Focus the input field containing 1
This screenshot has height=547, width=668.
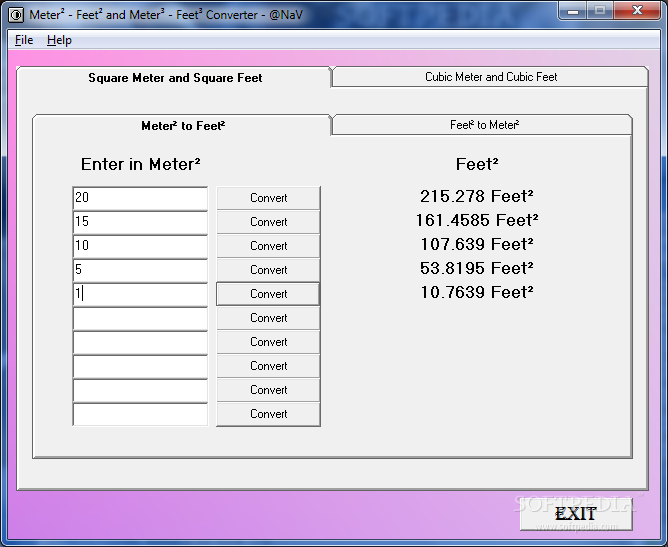[140, 294]
